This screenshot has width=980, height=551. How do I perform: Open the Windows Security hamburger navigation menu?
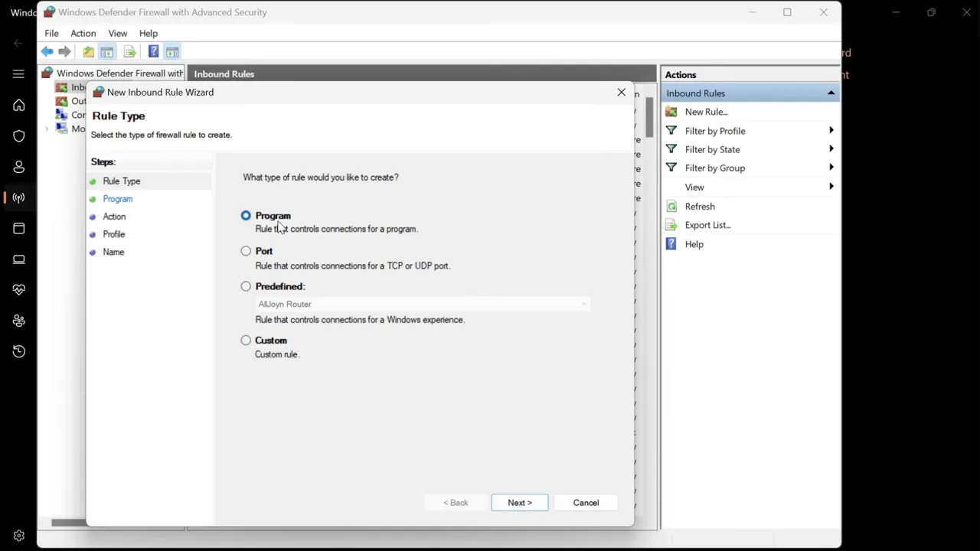pyautogui.click(x=18, y=74)
